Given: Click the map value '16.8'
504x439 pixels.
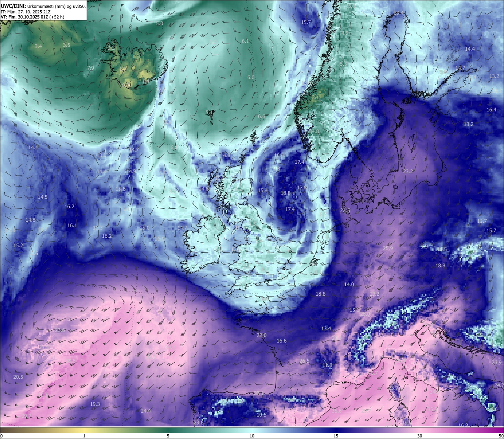Looking at the screenshot, I should click(x=463, y=426).
